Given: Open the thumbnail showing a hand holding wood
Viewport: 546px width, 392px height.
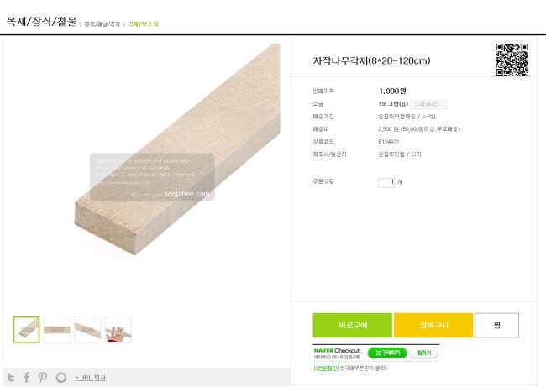Looking at the screenshot, I should [x=118, y=329].
